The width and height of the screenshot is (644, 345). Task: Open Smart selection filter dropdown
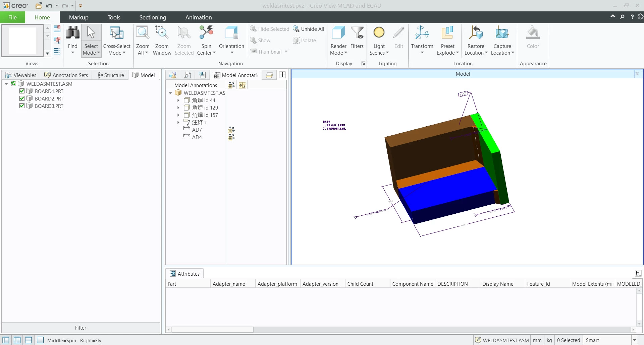click(x=634, y=340)
